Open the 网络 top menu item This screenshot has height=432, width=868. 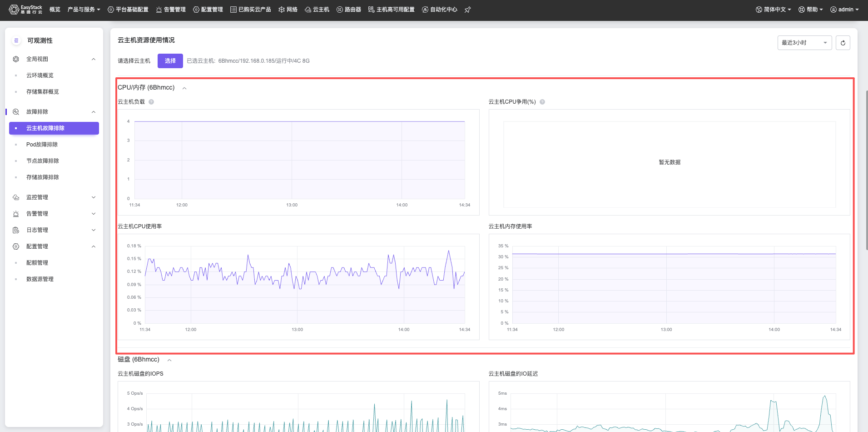point(288,10)
